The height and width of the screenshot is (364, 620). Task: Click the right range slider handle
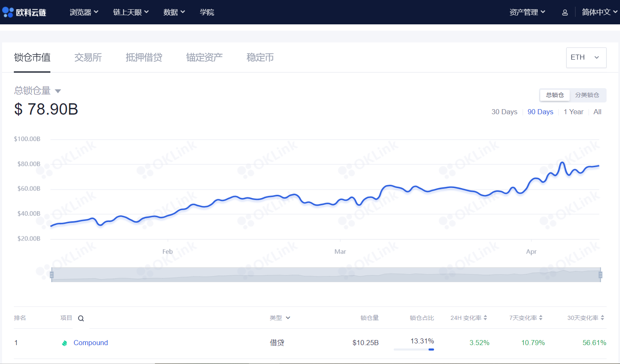tap(600, 275)
